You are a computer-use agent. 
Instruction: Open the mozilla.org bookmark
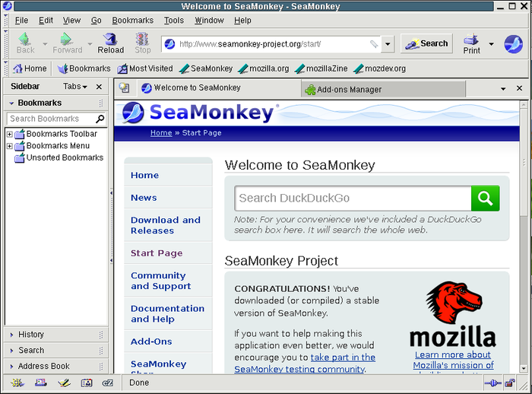263,68
